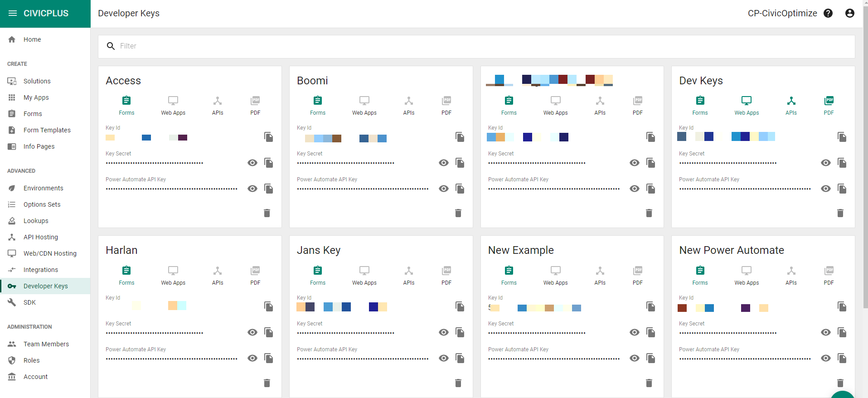Viewport: 868px width, 398px height.
Task: Delete the Dev Keys developer key
Action: coord(840,213)
